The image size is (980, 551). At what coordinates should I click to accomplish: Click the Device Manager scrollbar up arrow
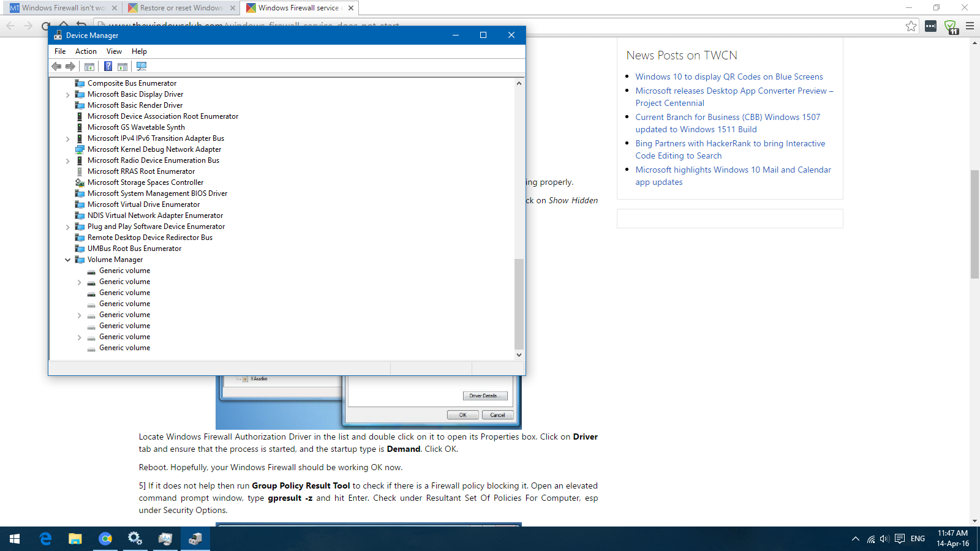coord(519,83)
